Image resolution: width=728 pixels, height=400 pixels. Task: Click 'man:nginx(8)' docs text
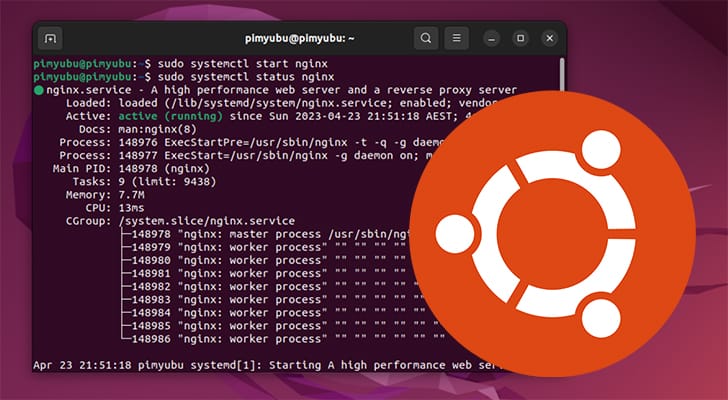tap(157, 129)
